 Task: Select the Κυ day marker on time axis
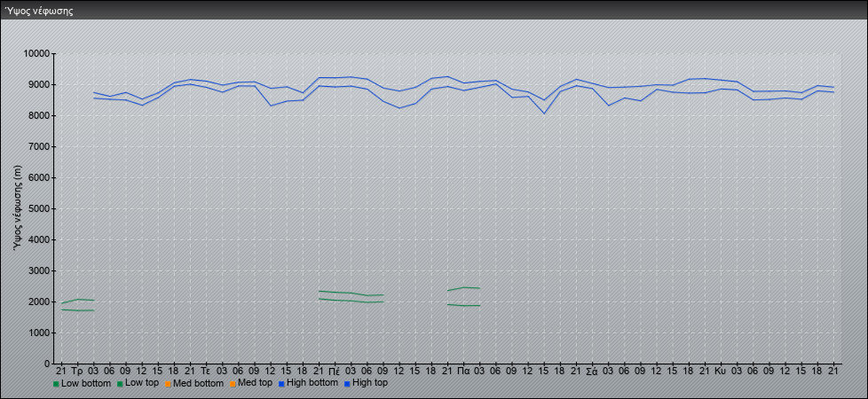tap(720, 371)
